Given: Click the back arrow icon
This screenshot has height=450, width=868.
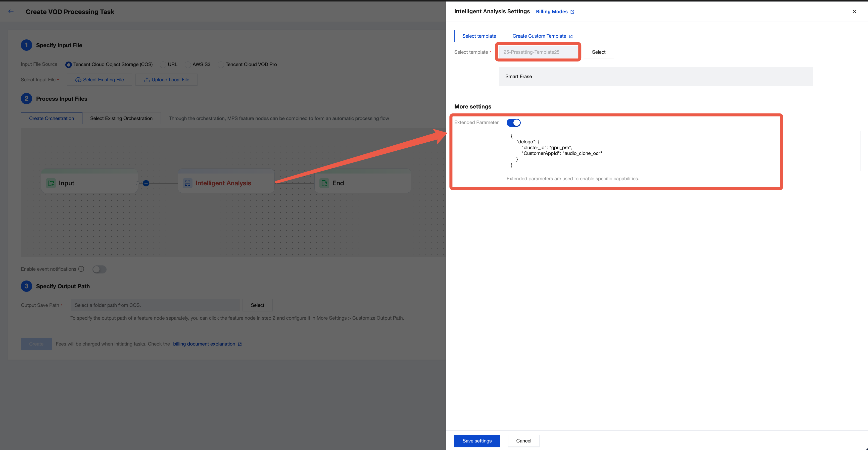Looking at the screenshot, I should coord(11,12).
